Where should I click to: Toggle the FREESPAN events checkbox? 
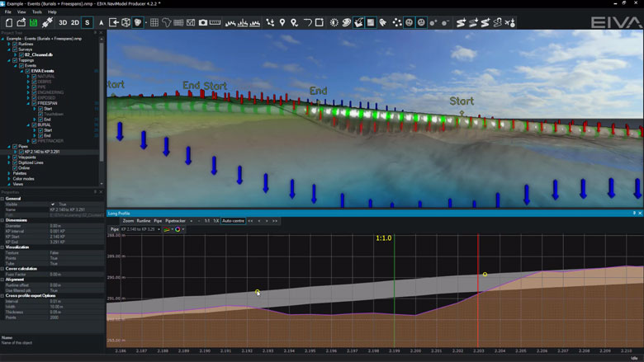34,103
